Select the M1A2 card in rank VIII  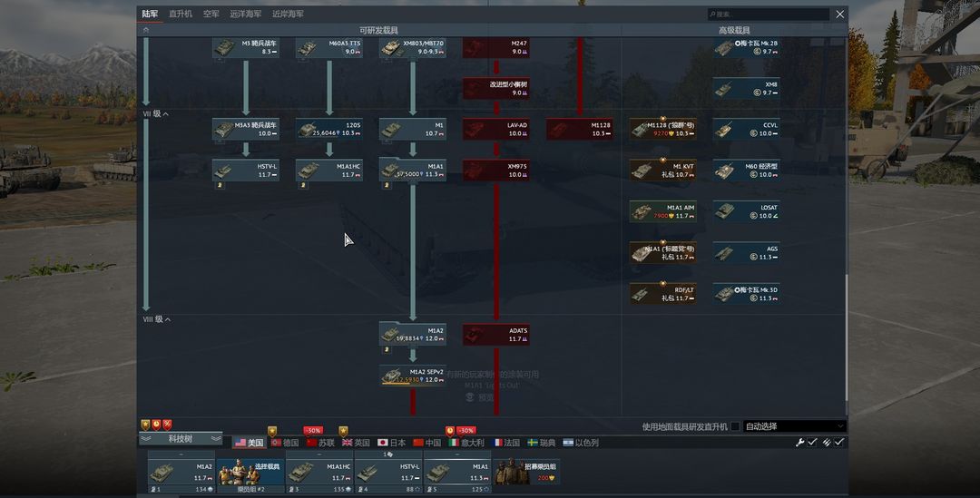[x=413, y=335]
